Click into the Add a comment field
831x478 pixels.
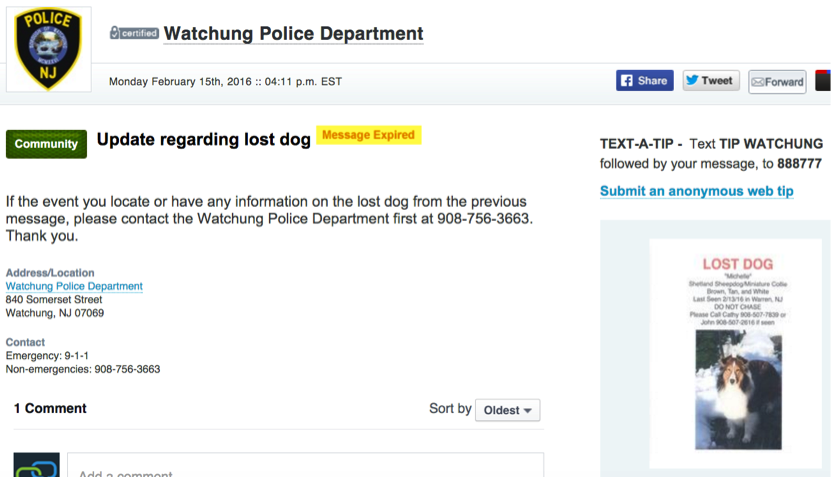coord(305,465)
